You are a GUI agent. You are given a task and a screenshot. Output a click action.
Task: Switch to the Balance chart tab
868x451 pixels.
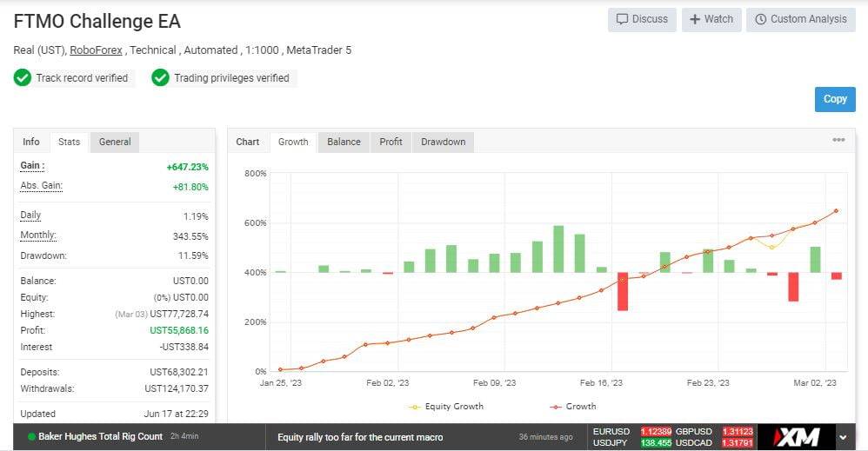[x=344, y=142]
